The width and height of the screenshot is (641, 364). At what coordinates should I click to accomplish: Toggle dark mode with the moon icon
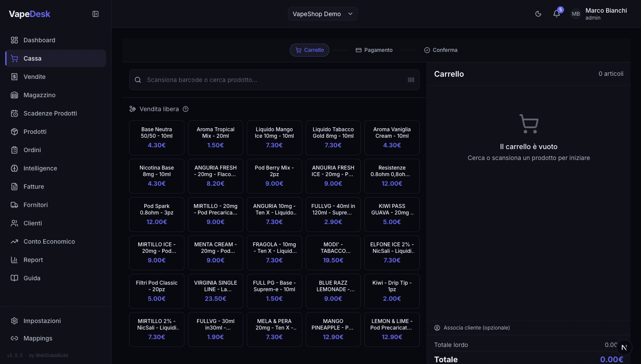pos(538,14)
